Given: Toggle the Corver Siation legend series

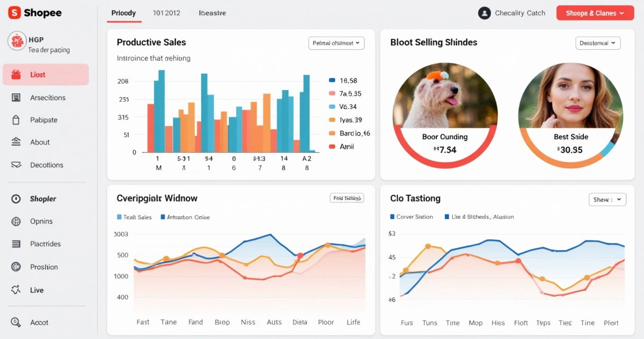Looking at the screenshot, I should point(412,217).
